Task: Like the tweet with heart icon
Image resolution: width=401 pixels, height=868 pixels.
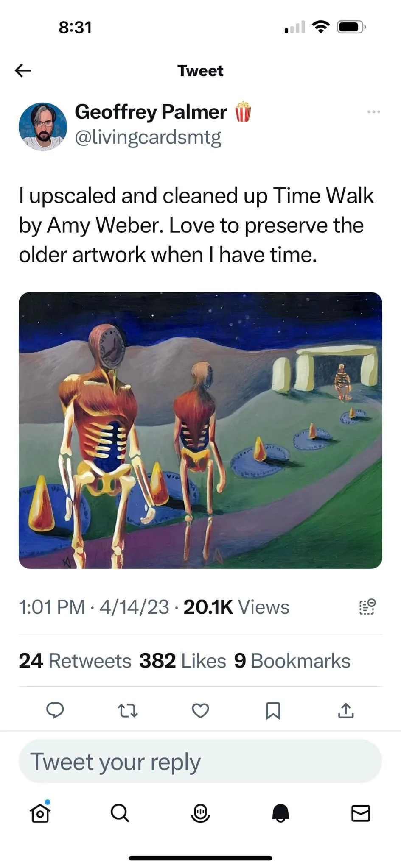Action: click(x=200, y=711)
